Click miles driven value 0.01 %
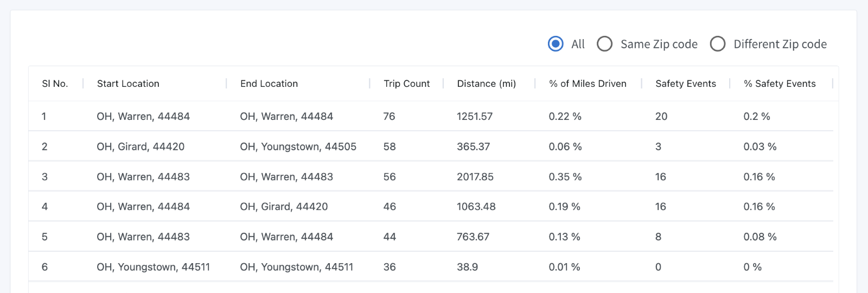868x293 pixels. click(564, 267)
